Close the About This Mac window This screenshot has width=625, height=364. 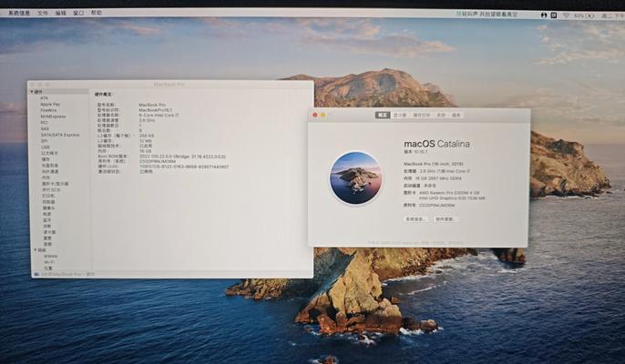(x=315, y=115)
